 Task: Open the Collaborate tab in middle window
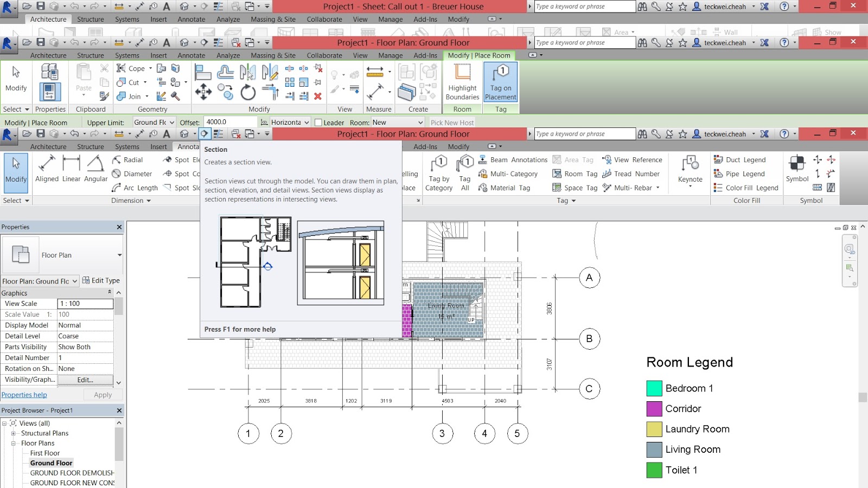pyautogui.click(x=324, y=55)
